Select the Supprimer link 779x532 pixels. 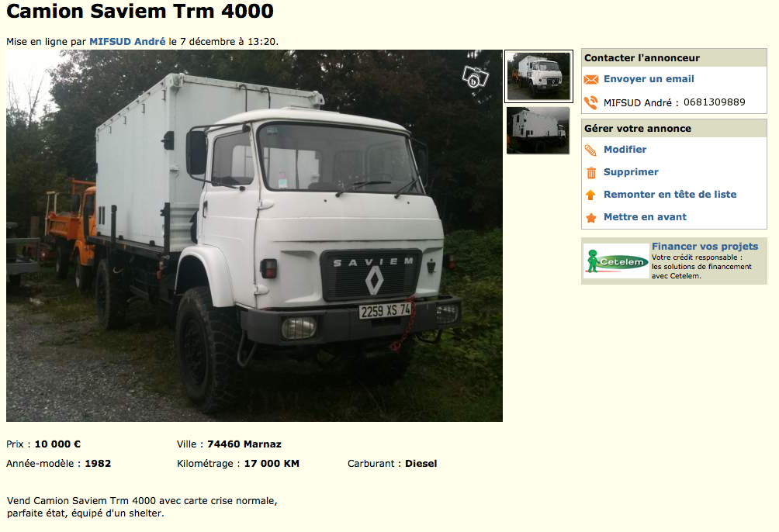coord(631,172)
